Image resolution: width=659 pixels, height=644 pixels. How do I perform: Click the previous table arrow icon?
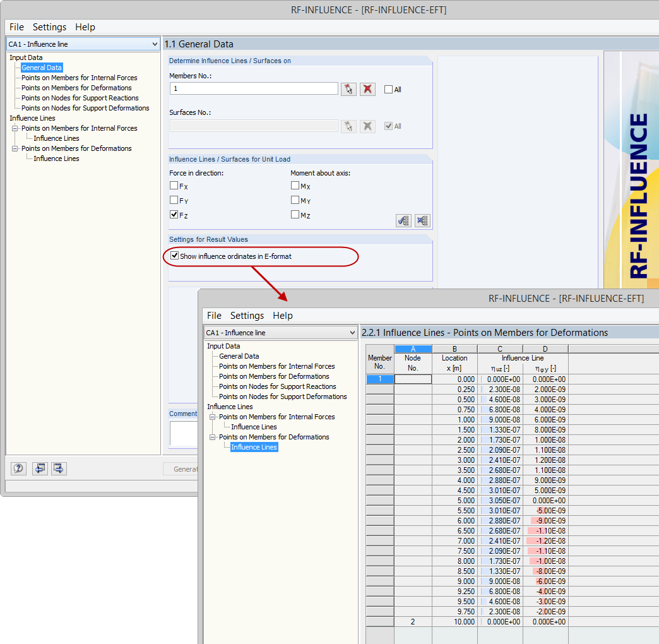40,468
